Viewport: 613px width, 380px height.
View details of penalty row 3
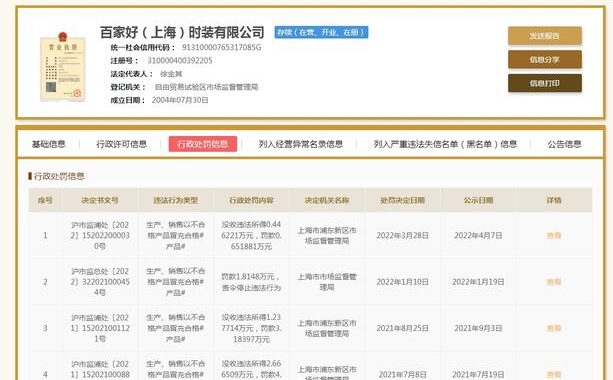[x=554, y=328]
